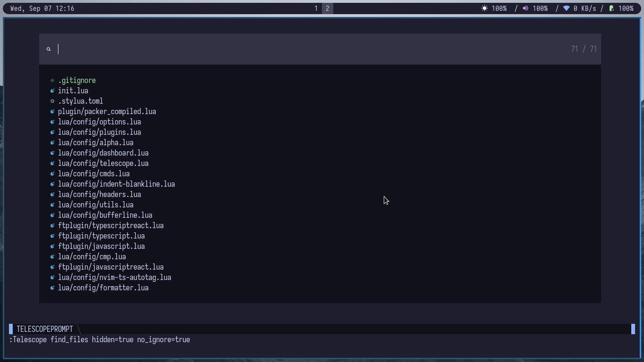
Task: Click the Lua icon next to init.lua
Action: tap(52, 90)
